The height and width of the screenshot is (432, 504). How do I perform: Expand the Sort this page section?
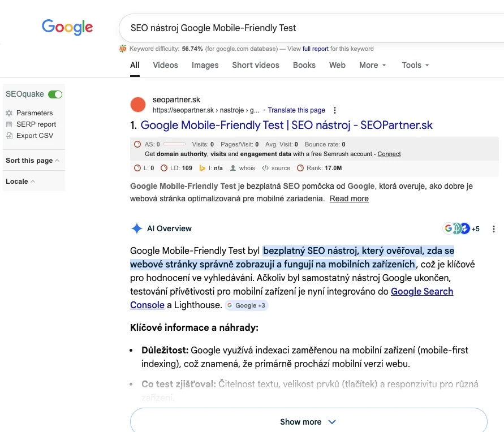pos(33,161)
